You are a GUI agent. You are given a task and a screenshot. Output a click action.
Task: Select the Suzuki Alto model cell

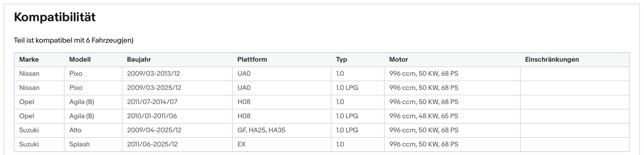coord(93,130)
